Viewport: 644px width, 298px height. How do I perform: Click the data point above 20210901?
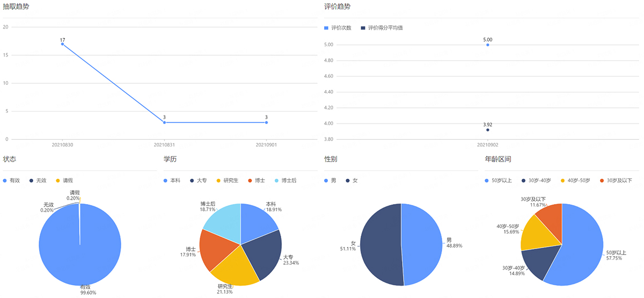(266, 122)
